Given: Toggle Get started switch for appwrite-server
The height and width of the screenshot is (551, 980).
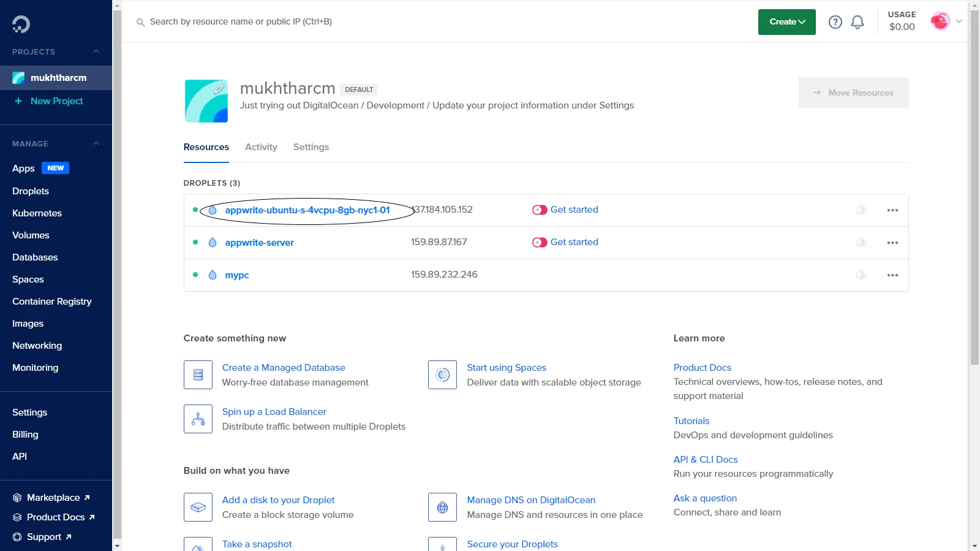Looking at the screenshot, I should coord(539,242).
